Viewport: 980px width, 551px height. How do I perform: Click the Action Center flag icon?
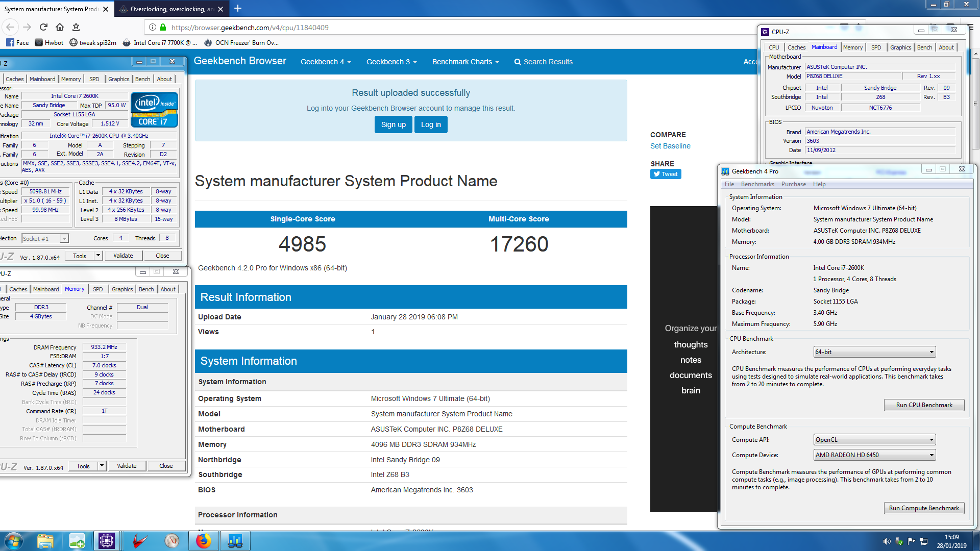(x=911, y=541)
